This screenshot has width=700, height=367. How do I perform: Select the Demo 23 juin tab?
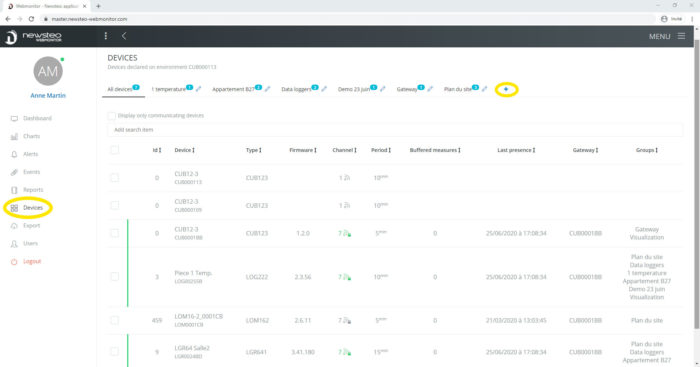354,89
